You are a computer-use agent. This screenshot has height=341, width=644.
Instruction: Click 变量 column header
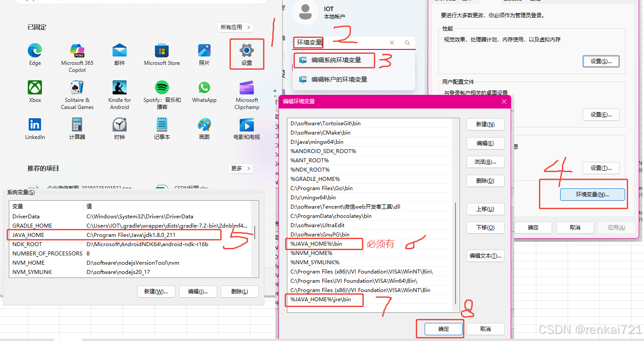click(x=46, y=206)
